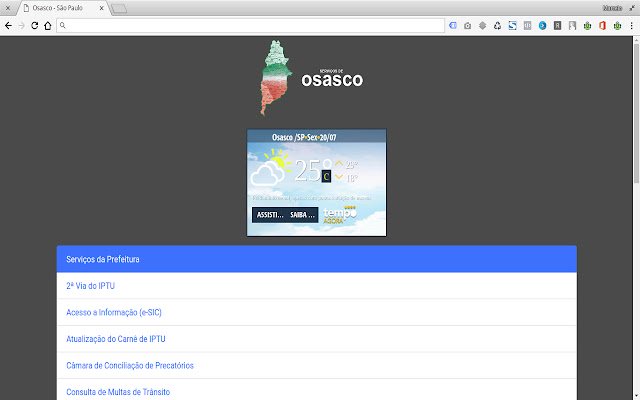
Task: Click the Osasco /SP Sex 20/07 widget header
Action: 316,136
